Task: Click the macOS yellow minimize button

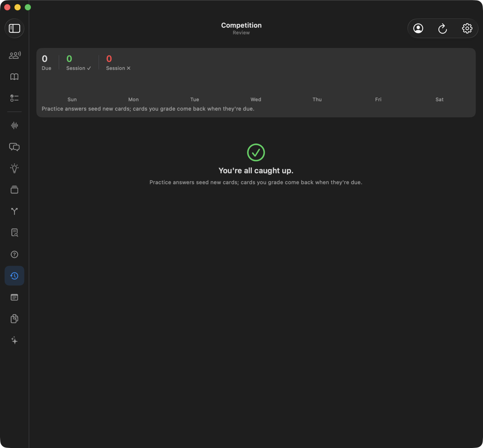Action: coord(17,7)
